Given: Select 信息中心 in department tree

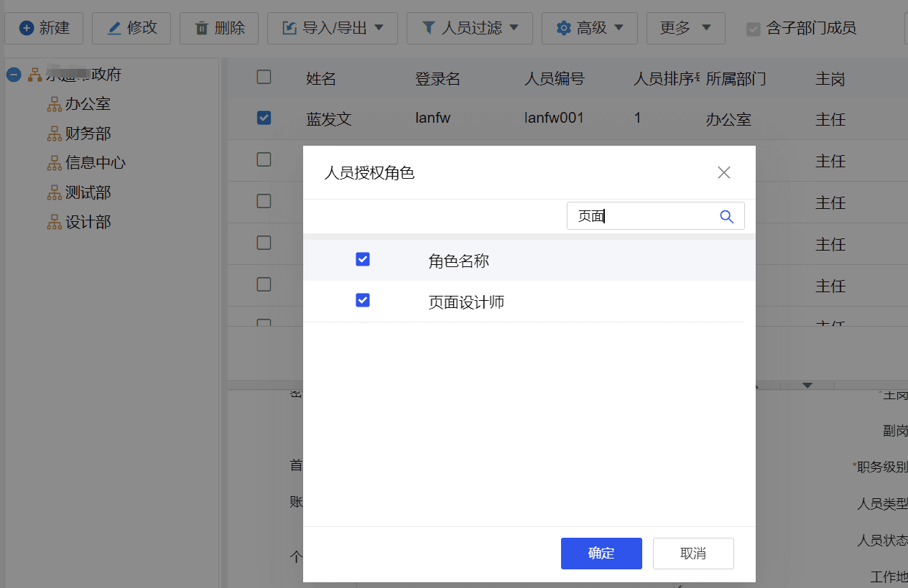Looking at the screenshot, I should pyautogui.click(x=96, y=163).
